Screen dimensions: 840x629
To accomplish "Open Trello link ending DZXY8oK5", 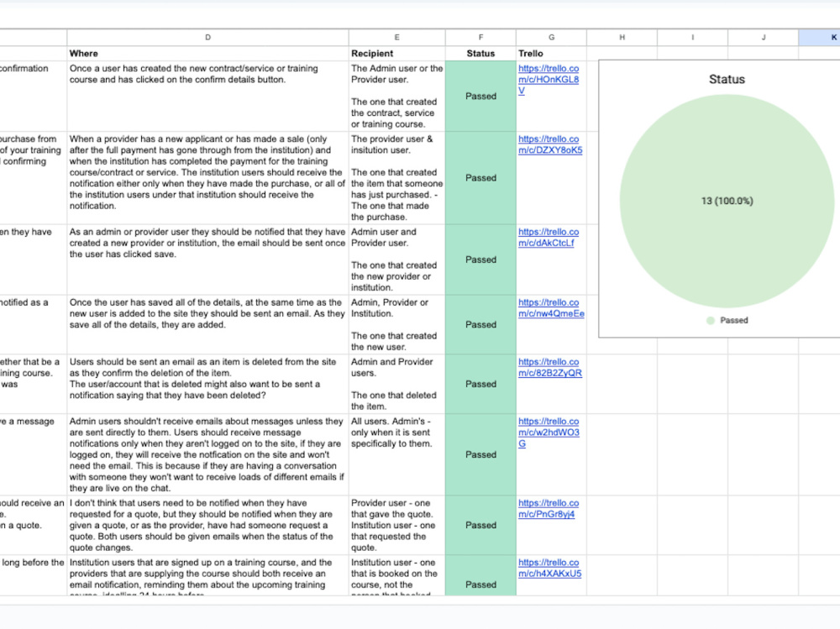I will pos(550,144).
